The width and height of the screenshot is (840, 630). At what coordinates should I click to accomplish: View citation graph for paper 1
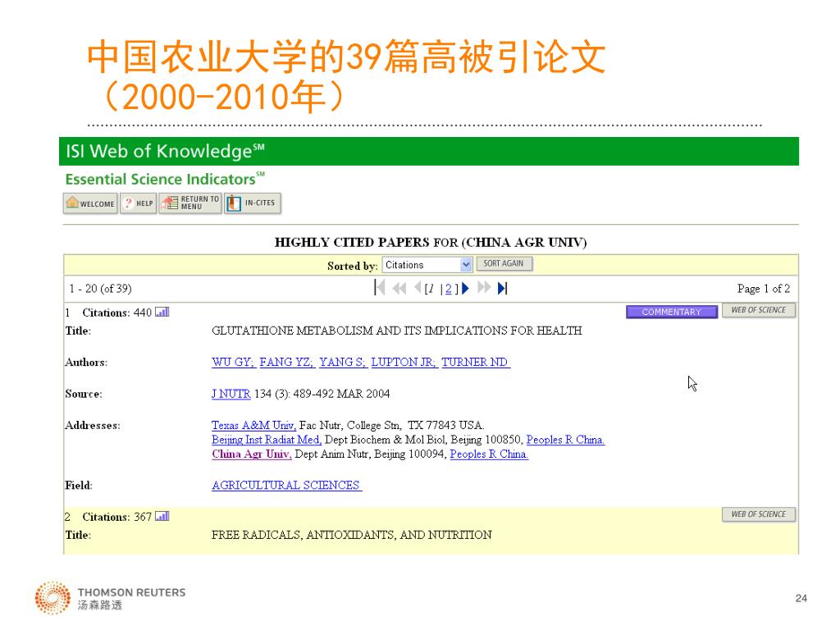pyautogui.click(x=162, y=312)
